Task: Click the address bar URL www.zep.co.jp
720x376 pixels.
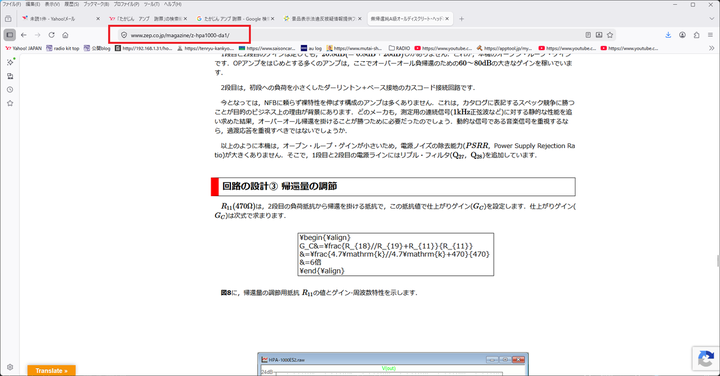Action: pyautogui.click(x=180, y=35)
